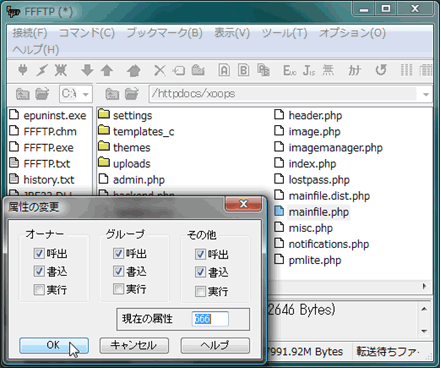Click the Create Folder toolbar icon
Image resolution: width=441 pixels, height=369 pixels.
[198, 70]
